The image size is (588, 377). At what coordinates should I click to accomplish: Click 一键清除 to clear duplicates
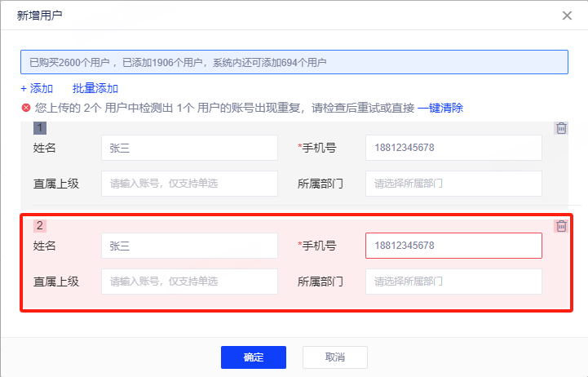point(440,108)
